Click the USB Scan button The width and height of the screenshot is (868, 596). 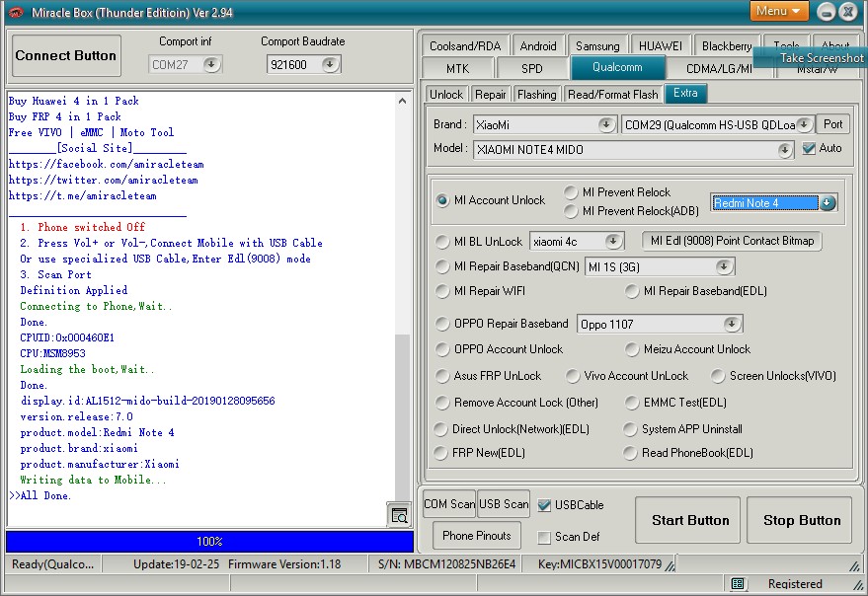(504, 504)
